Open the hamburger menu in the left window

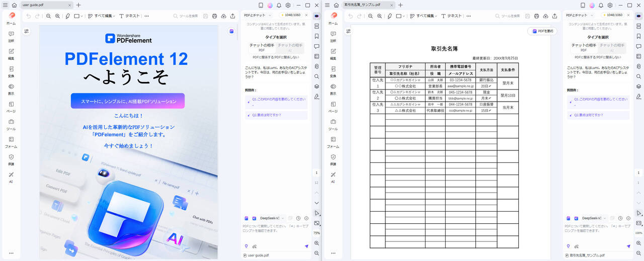5,5
